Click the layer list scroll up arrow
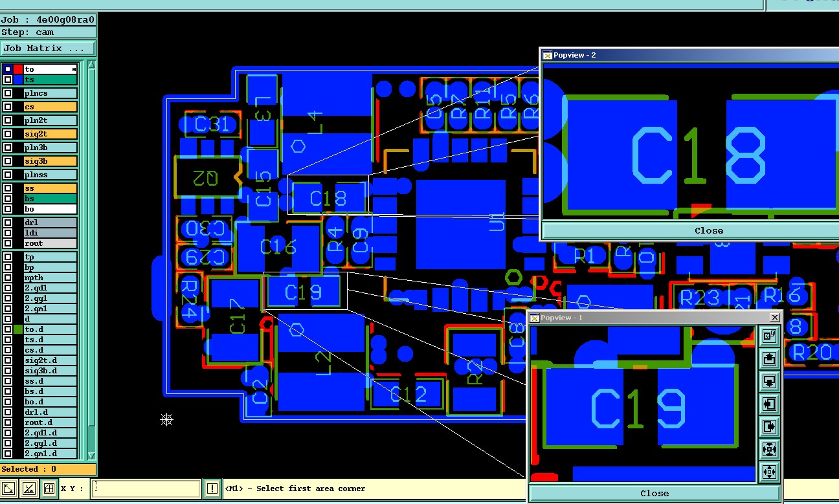 (x=91, y=65)
